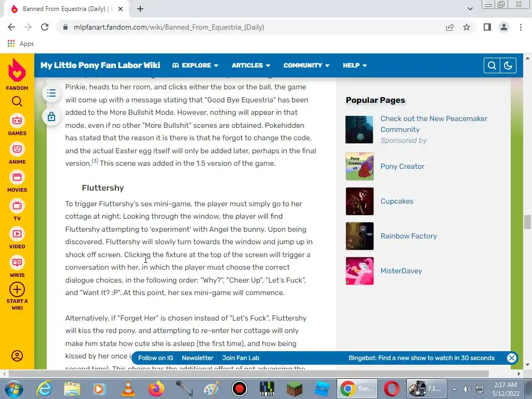Open Check out the New Peacemaker Community link
Viewport: 532px width, 399px height.
(x=434, y=124)
